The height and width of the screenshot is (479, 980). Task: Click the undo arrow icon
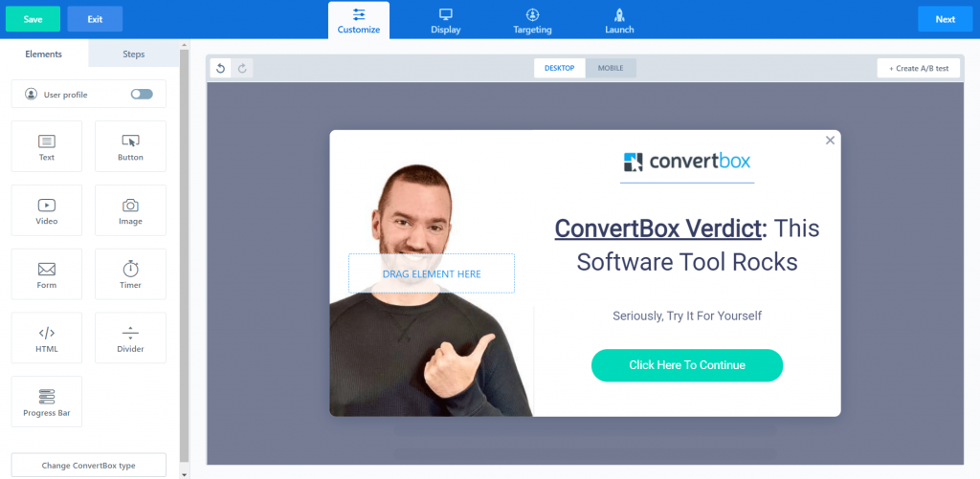click(221, 69)
